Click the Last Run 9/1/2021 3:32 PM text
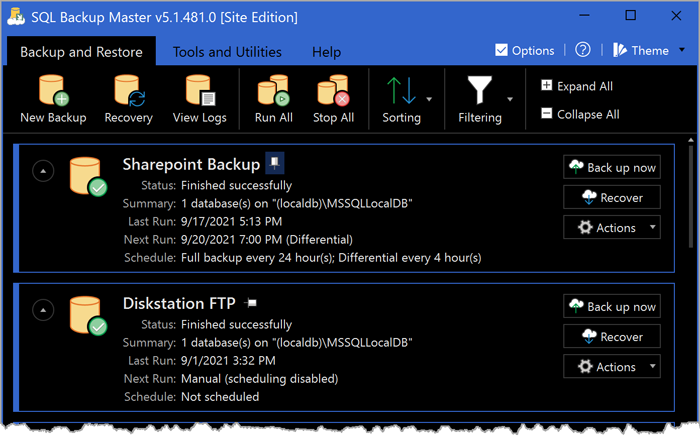 coord(228,360)
